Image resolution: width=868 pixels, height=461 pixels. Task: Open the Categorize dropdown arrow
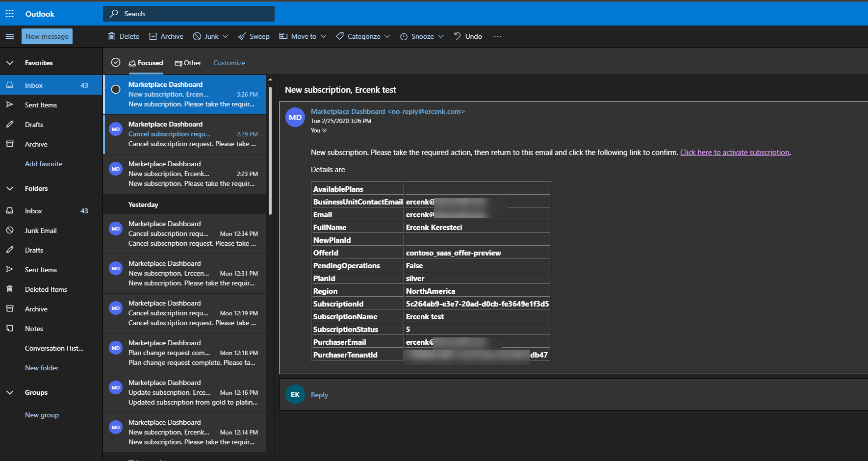click(x=387, y=36)
